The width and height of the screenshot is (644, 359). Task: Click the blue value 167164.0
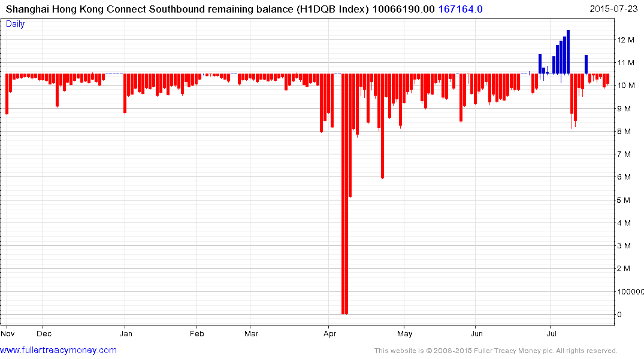coord(461,9)
